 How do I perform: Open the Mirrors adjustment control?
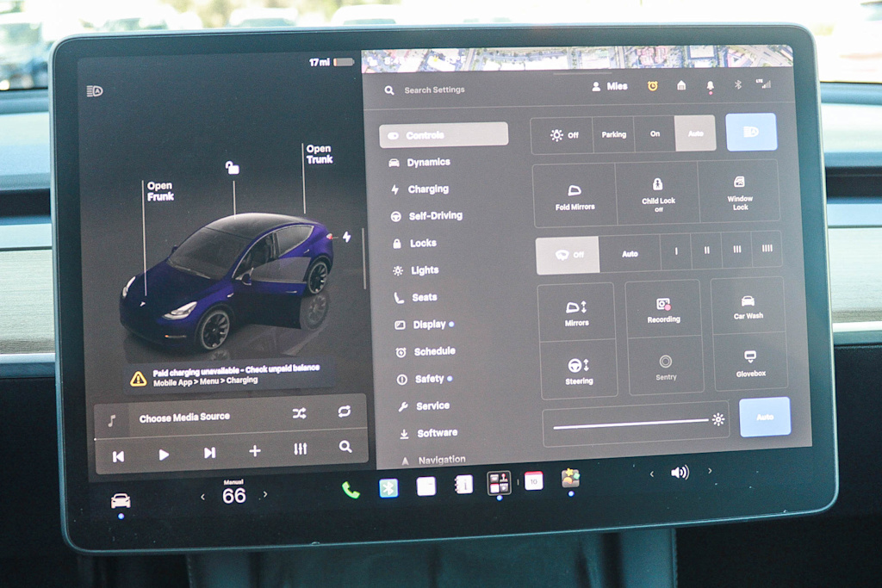(576, 313)
